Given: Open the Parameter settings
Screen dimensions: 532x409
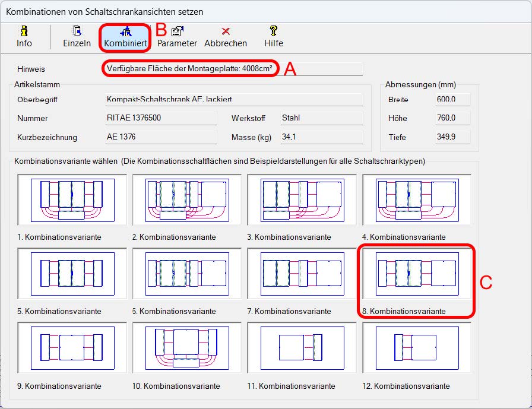Looking at the screenshot, I should [x=177, y=37].
